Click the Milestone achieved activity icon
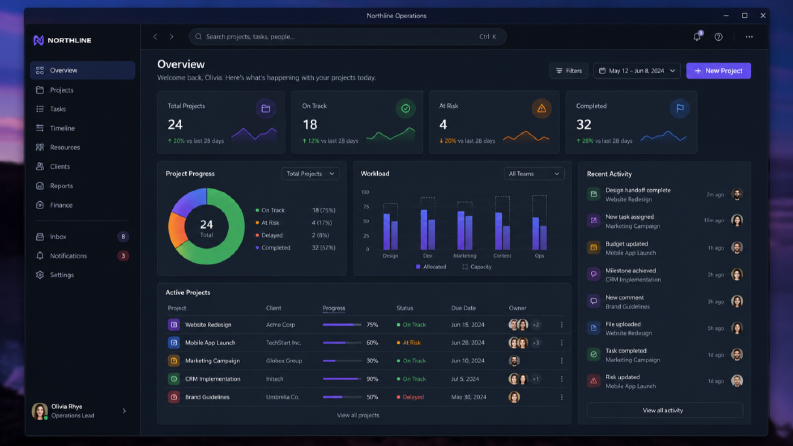The height and width of the screenshot is (446, 793). [594, 275]
